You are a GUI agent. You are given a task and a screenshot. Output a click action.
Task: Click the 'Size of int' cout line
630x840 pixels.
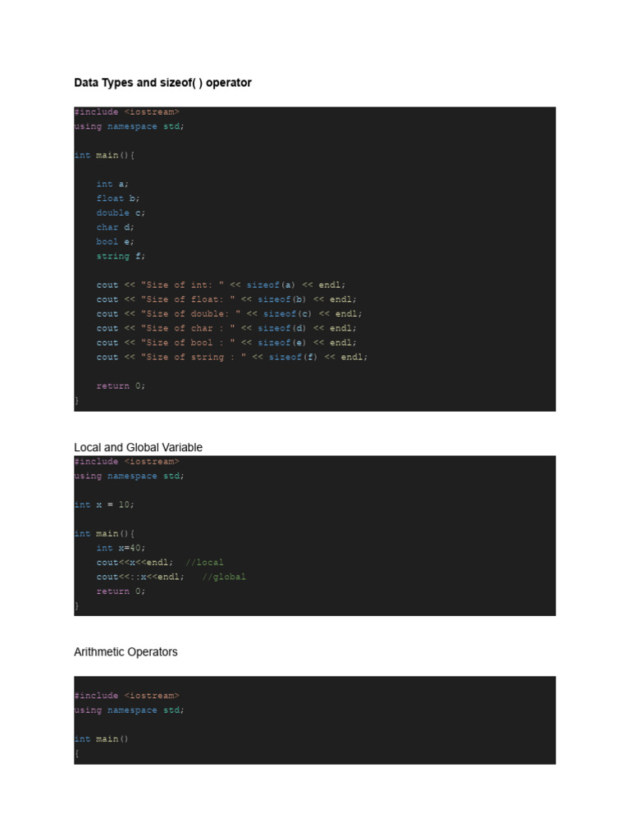tap(221, 285)
